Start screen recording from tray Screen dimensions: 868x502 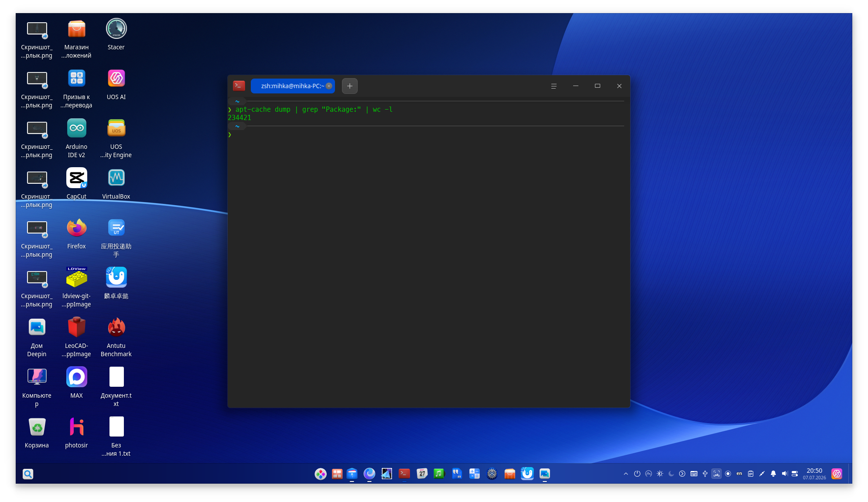tap(728, 474)
